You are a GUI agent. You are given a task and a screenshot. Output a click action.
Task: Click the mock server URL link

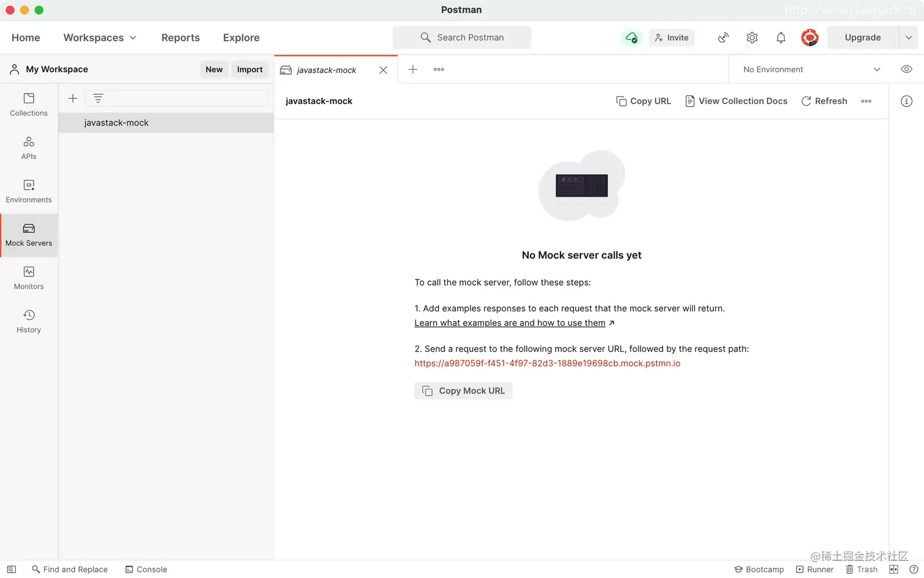point(548,363)
